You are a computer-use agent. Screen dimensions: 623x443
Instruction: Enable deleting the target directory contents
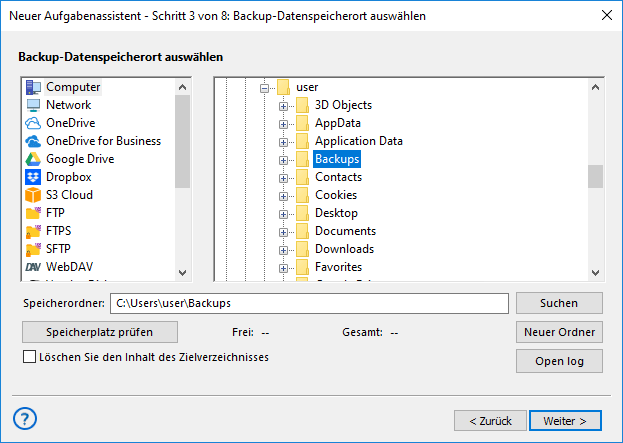29,357
